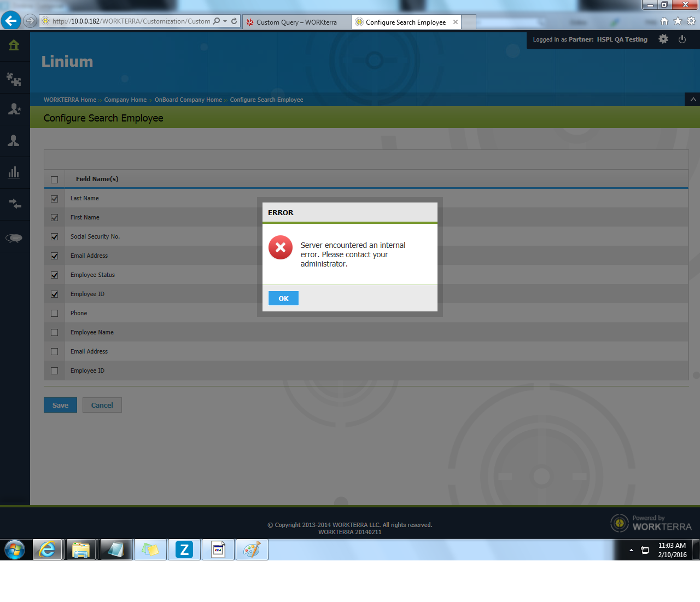Click the transfer arrows sidebar icon
The image size is (700, 602).
click(x=14, y=204)
